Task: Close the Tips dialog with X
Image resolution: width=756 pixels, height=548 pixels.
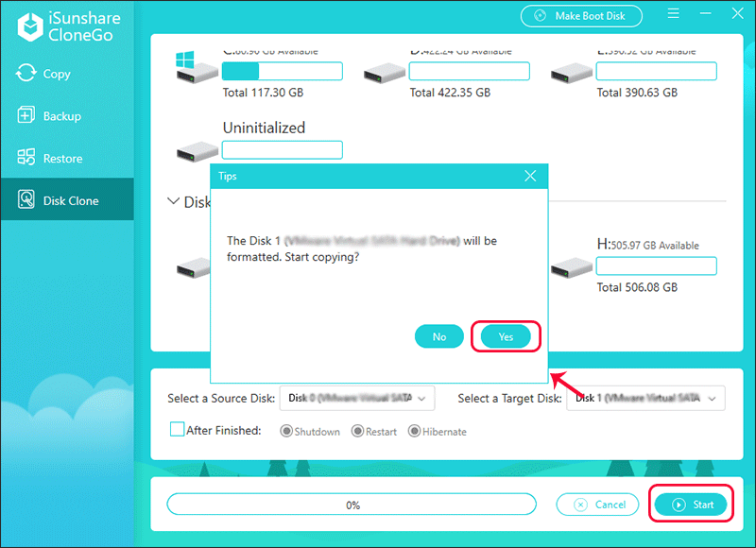Action: pos(530,176)
